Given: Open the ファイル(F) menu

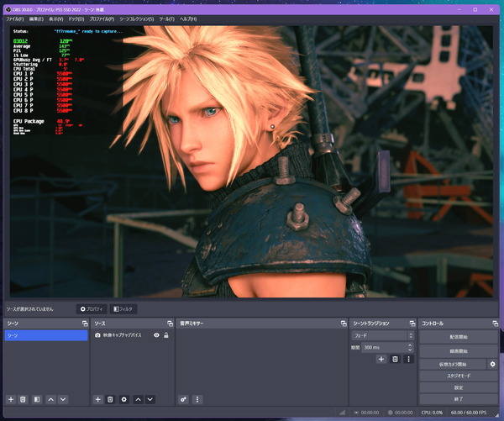Looking at the screenshot, I should click(14, 18).
